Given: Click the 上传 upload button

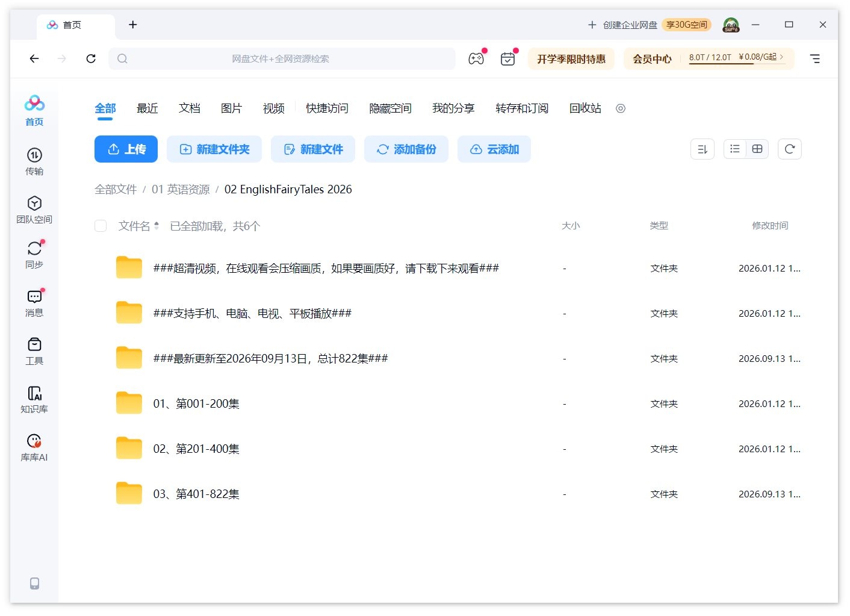Looking at the screenshot, I should (126, 149).
